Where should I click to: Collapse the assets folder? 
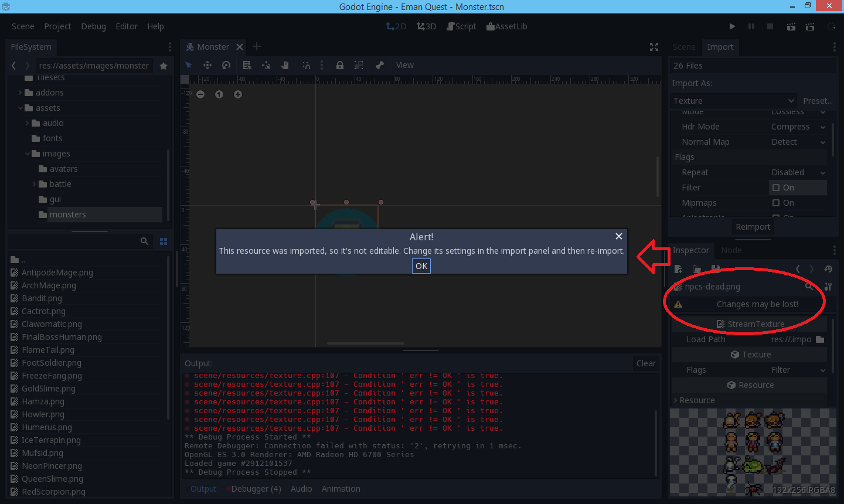tap(21, 108)
